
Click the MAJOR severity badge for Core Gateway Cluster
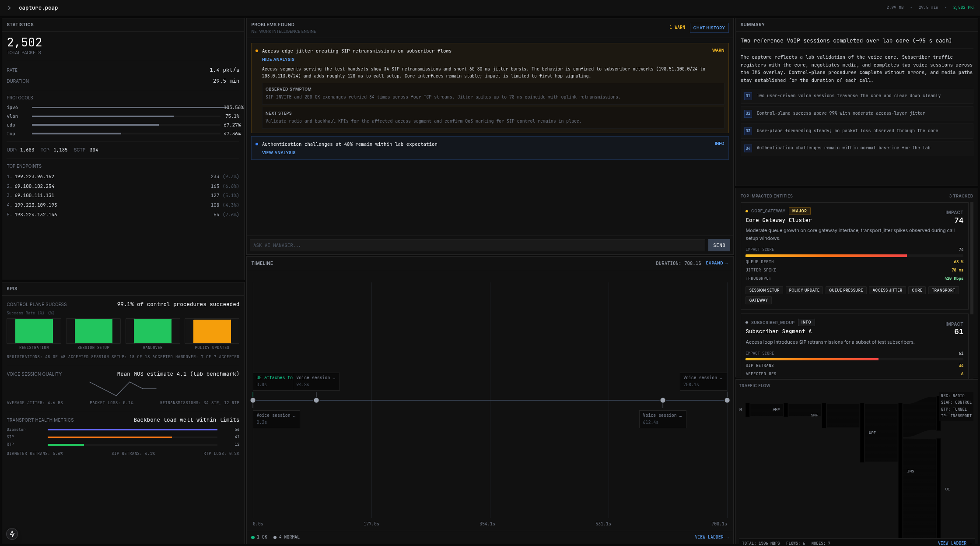click(x=800, y=211)
